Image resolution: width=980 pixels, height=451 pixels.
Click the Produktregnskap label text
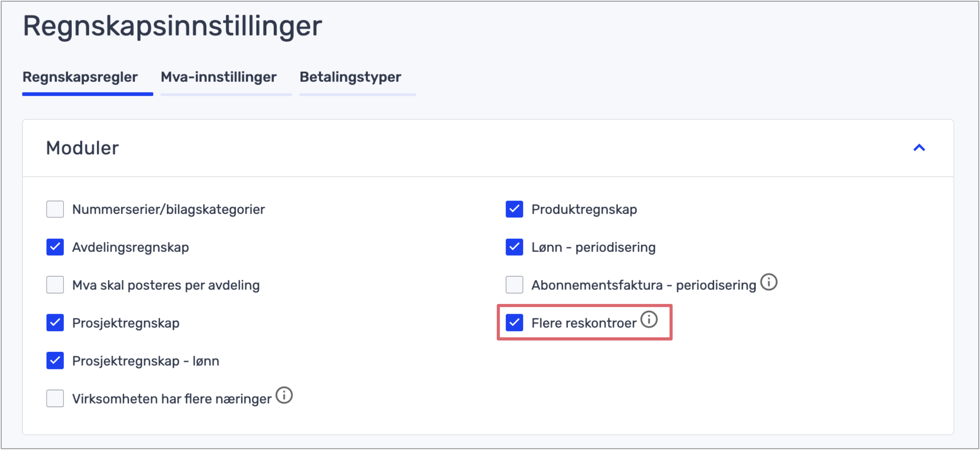point(584,210)
